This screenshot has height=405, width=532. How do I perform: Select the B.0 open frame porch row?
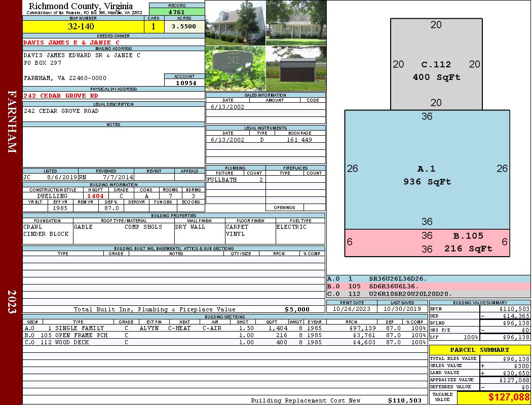(x=225, y=335)
